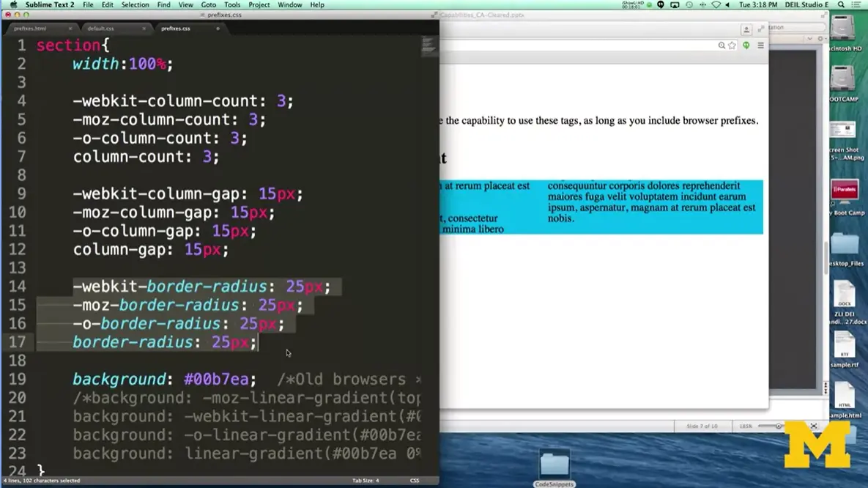Click the PowerPoint zoom slider handle

point(779,426)
